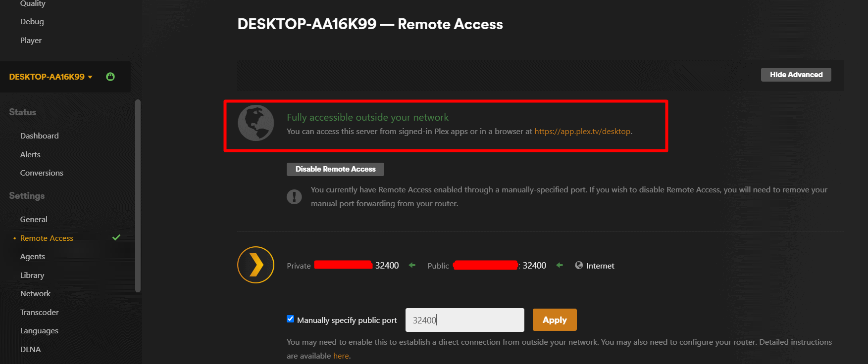Toggle Manually specify public port checkbox
Screen dimensions: 868x364
(x=291, y=319)
